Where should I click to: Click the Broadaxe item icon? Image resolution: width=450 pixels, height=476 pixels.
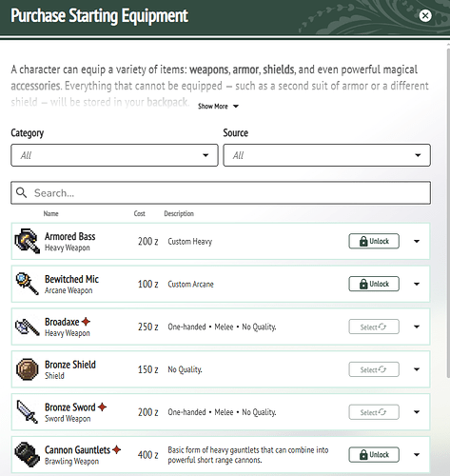click(28, 327)
